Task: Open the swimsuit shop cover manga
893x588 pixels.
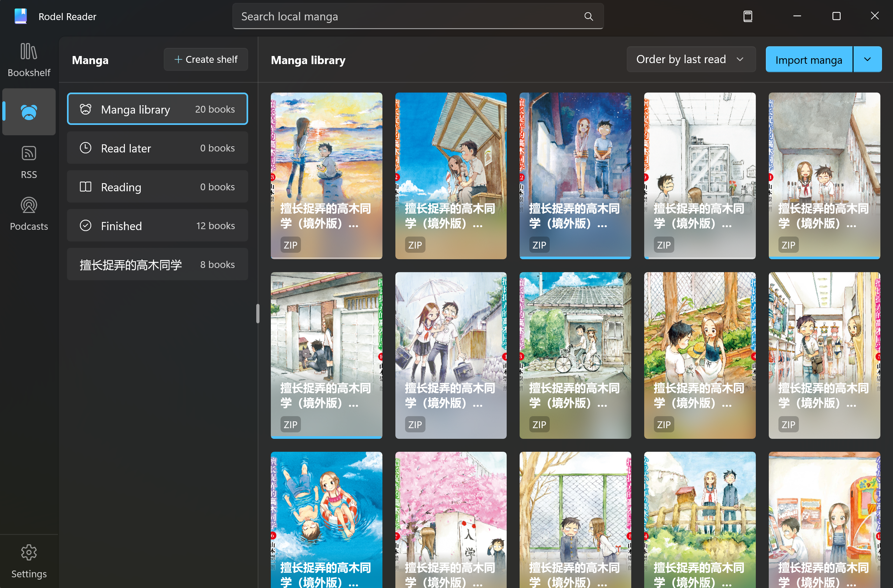Action: [824, 355]
